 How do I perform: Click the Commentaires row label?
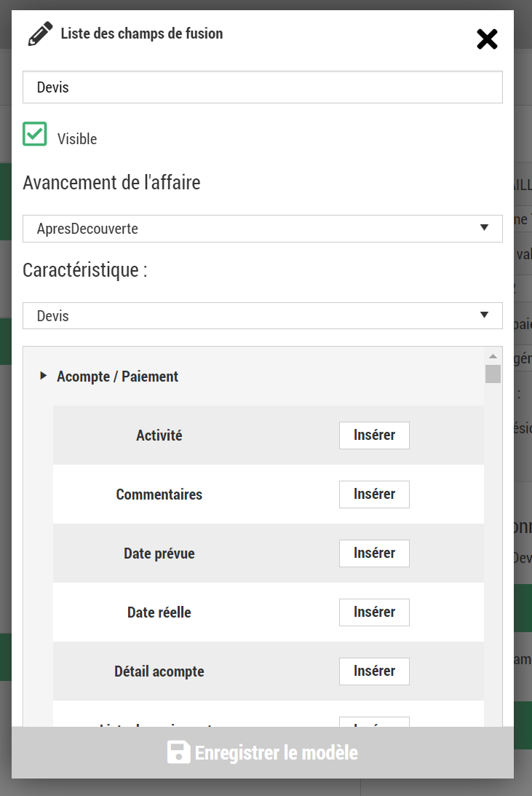tap(159, 494)
